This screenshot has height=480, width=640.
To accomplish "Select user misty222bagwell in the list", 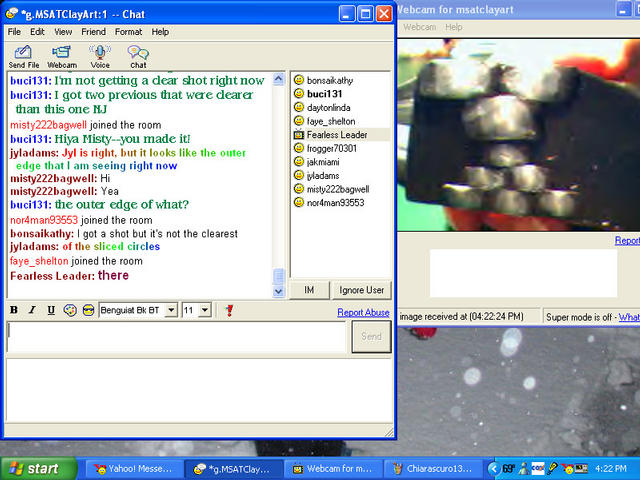I will click(338, 189).
